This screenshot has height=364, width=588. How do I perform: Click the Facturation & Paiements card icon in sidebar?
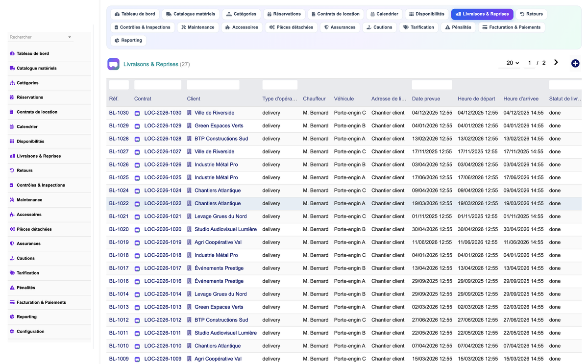[x=12, y=302]
